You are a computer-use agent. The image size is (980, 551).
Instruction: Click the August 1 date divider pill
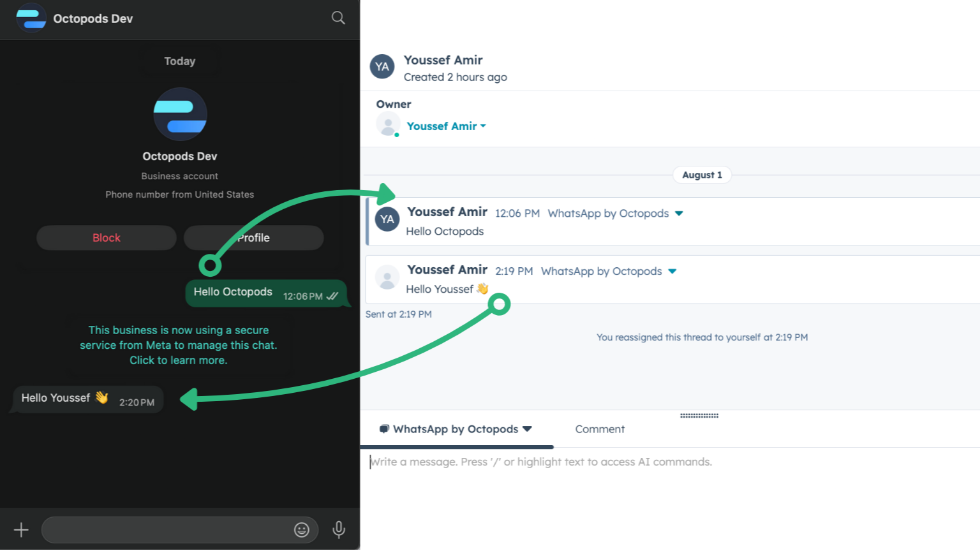(x=702, y=175)
